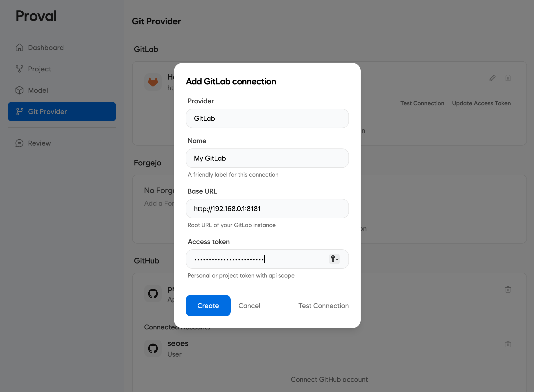This screenshot has width=534, height=392.
Task: Click Test Connection on GitLab card
Action: coord(422,103)
